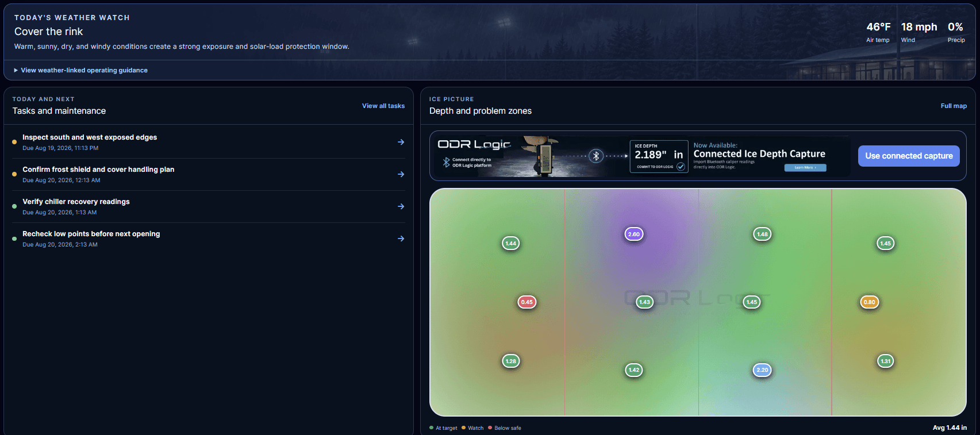Click Learn More in the ODR Logic banner
This screenshot has height=435, width=980.
coord(805,168)
